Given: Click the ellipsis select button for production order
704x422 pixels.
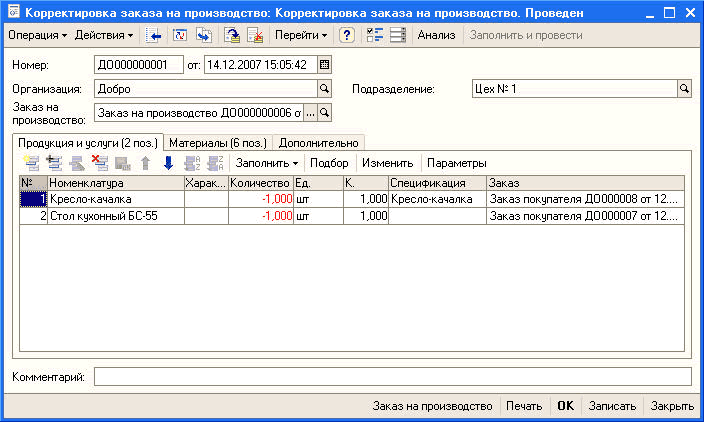Looking at the screenshot, I should point(310,113).
